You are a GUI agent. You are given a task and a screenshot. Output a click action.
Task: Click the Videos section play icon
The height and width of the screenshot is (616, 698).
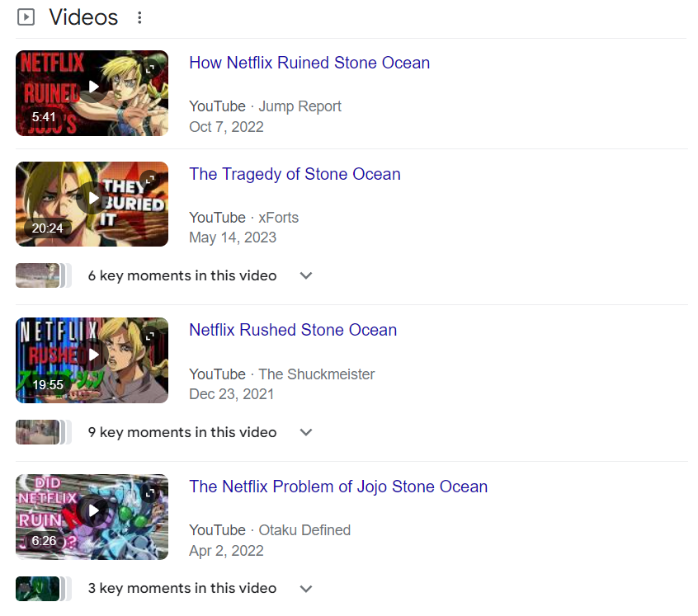point(26,16)
